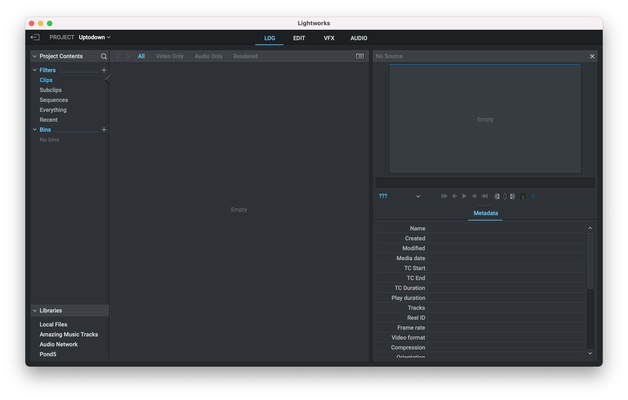Open the timecode dropdown arrow
628x400 pixels.
[x=418, y=197]
